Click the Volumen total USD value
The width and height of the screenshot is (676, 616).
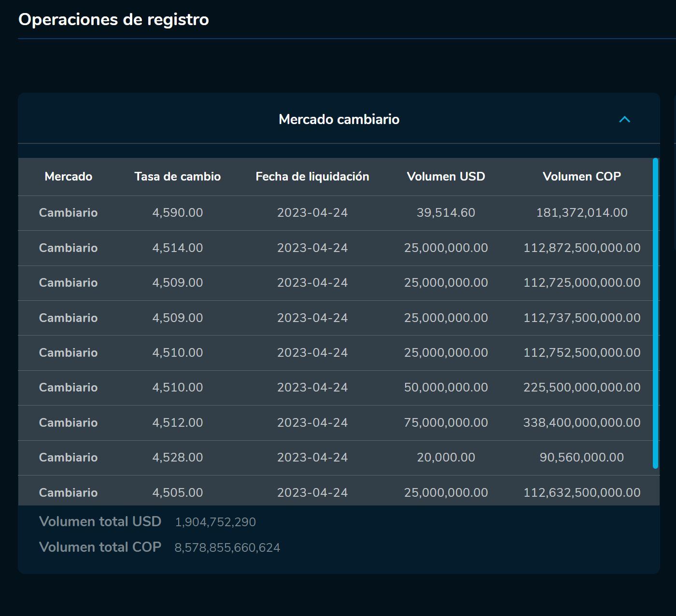[x=215, y=522]
